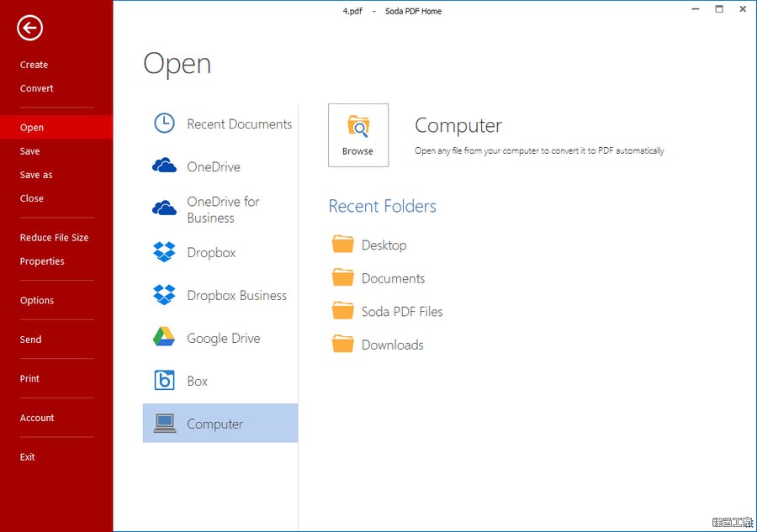This screenshot has width=757, height=532.
Task: Click the Downloads folder icon
Action: click(x=343, y=344)
